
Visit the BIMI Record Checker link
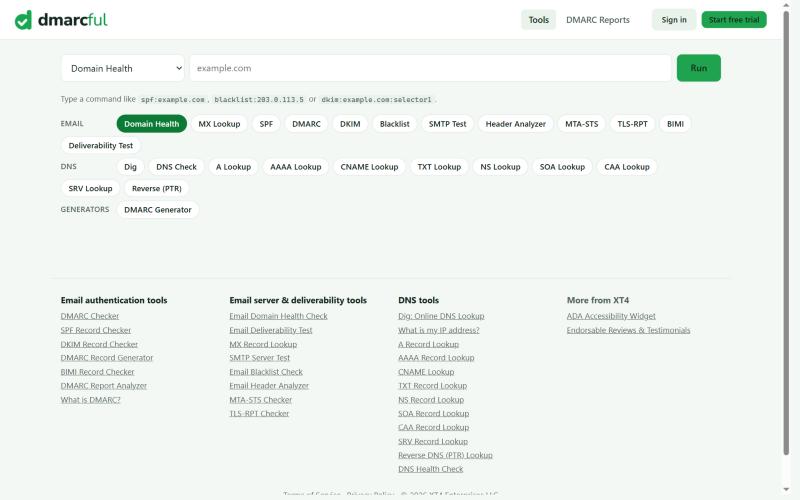coord(97,372)
